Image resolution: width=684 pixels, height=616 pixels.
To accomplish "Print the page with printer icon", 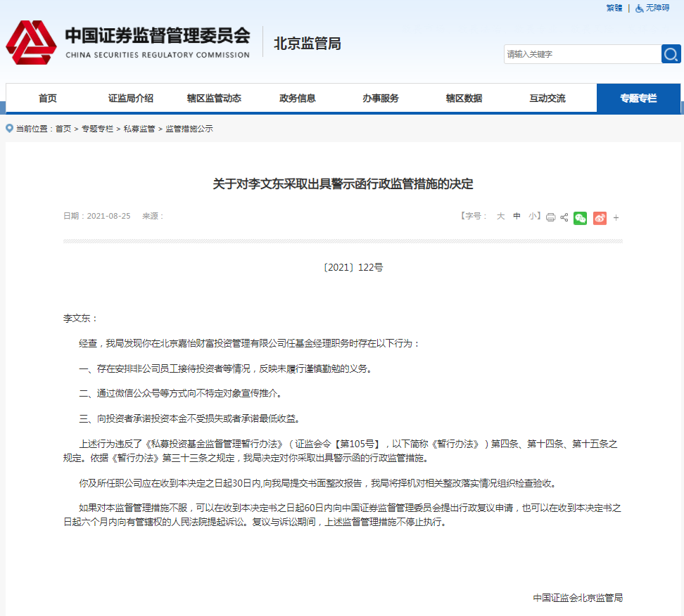I will tap(550, 217).
